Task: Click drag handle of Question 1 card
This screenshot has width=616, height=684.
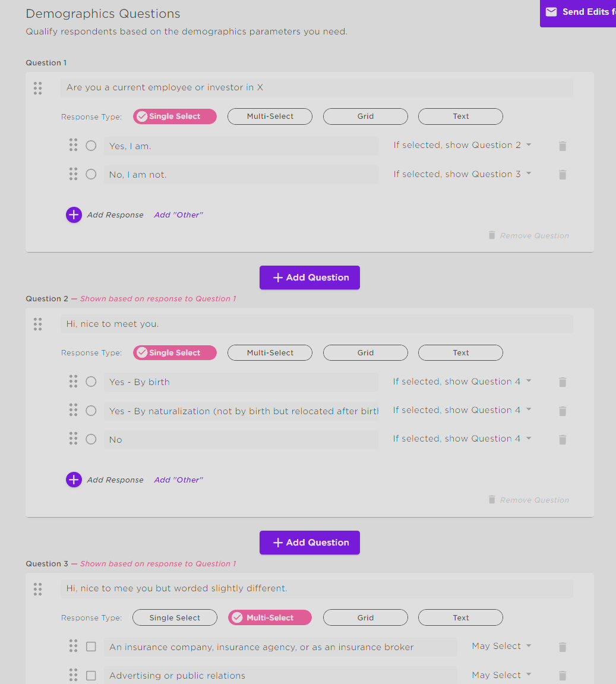Action: [38, 88]
